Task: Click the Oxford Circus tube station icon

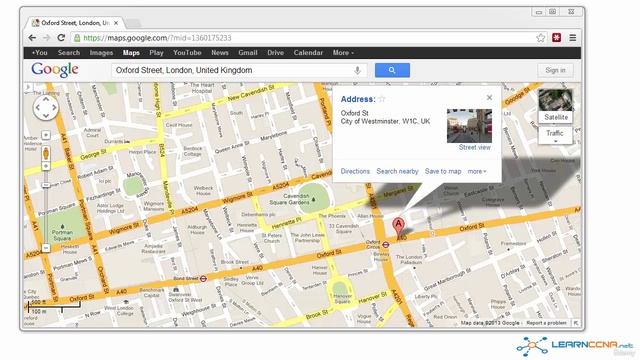Action: (386, 245)
